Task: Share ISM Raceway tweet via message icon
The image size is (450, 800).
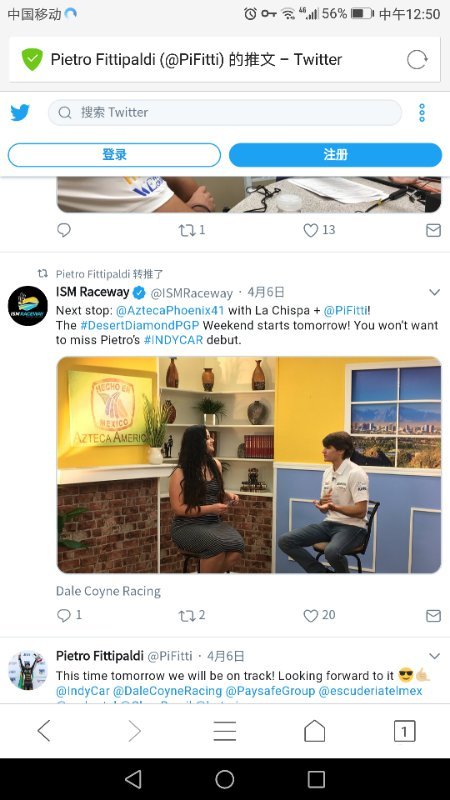Action: coord(433,616)
